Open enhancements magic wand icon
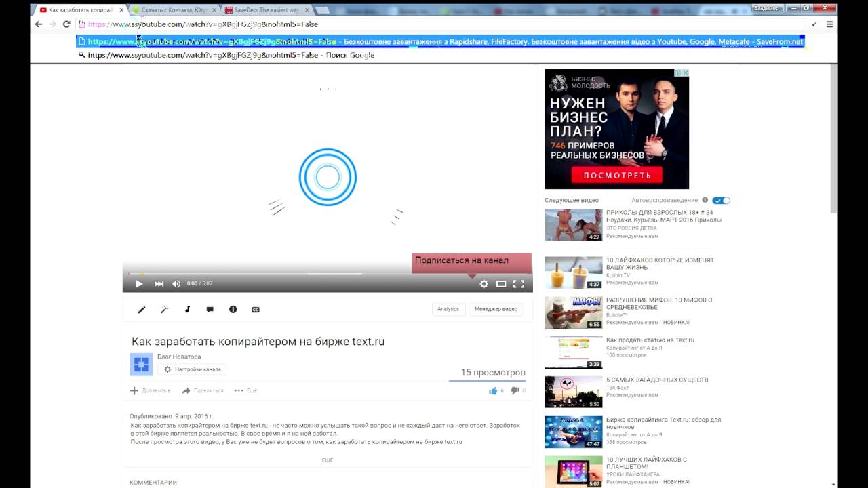 pyautogui.click(x=164, y=310)
